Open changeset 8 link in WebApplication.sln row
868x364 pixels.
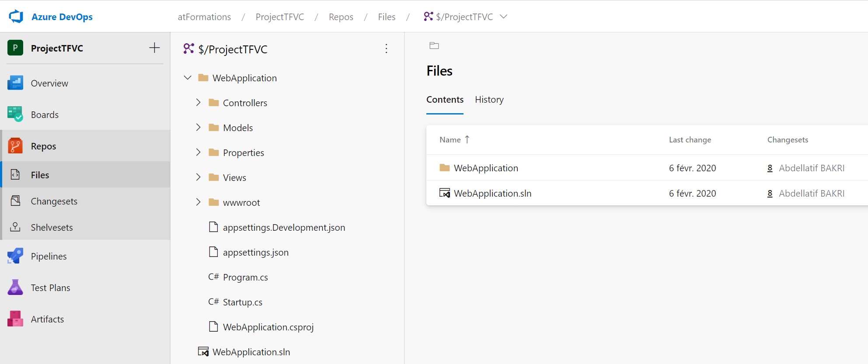(770, 194)
